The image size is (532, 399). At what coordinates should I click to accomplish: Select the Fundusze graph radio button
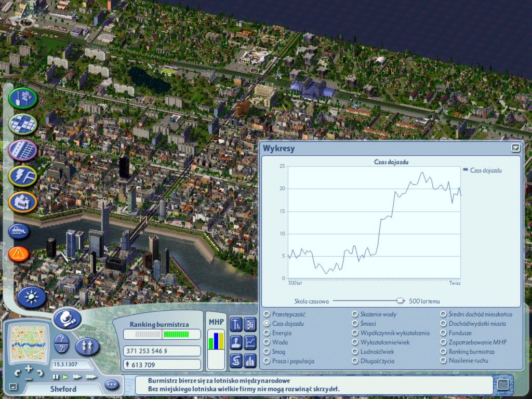coord(443,333)
